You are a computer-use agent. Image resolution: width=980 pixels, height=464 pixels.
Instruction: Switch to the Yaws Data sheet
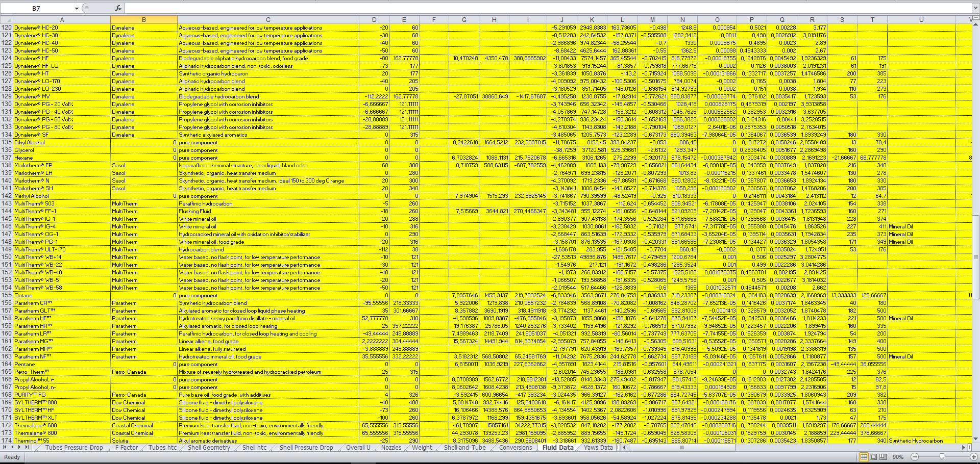[x=598, y=448]
